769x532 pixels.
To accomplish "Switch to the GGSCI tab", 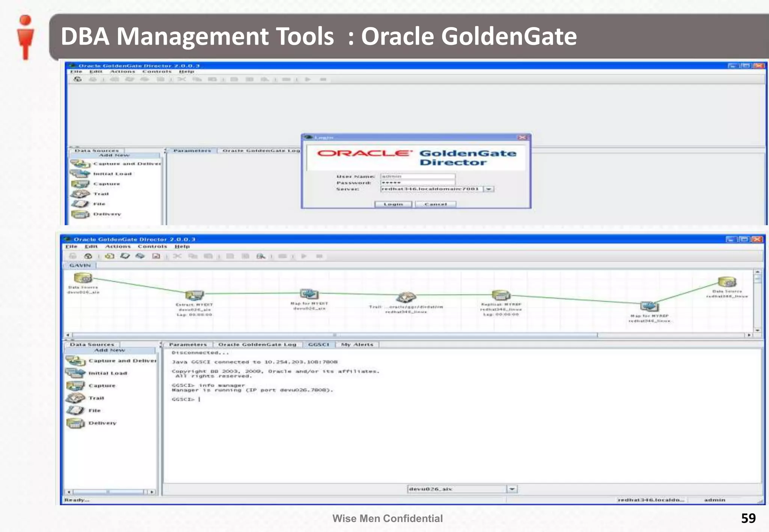I will [x=318, y=344].
